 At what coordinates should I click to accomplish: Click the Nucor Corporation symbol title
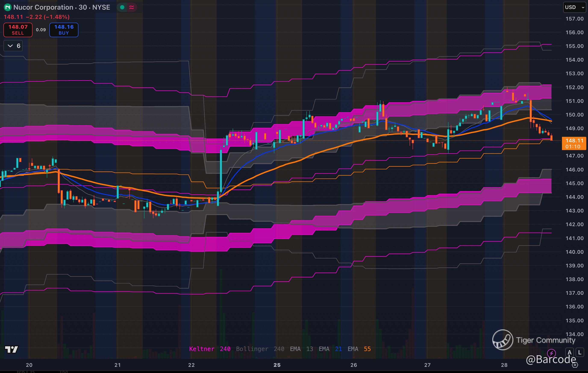tap(43, 7)
